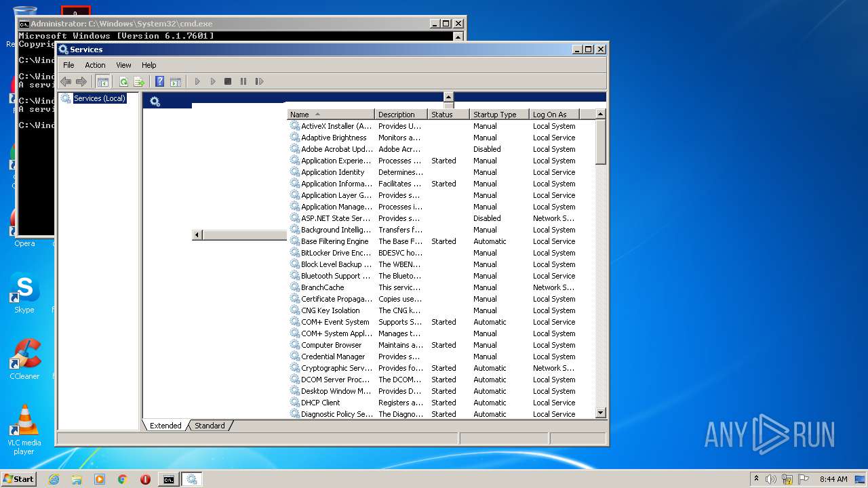Sort by the Status column header

[x=448, y=115]
